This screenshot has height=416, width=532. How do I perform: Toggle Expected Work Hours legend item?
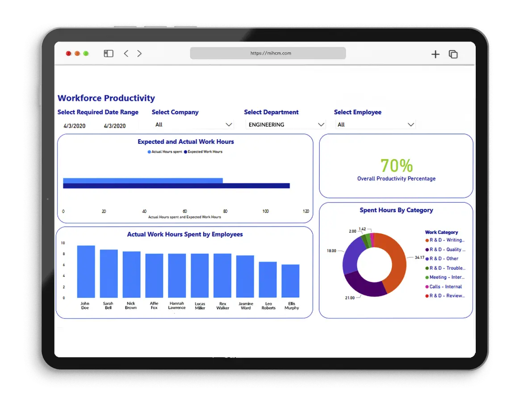click(203, 152)
